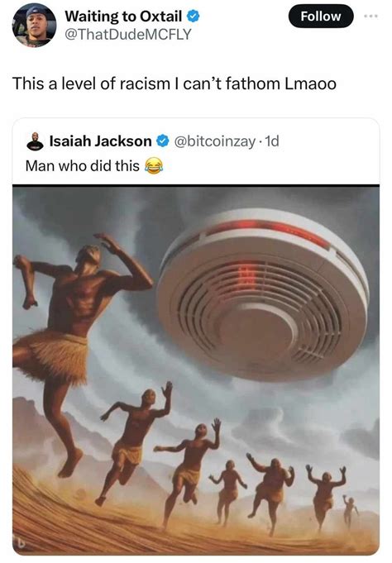Click the red indicator inside detector vents
This screenshot has height=563, width=392.
click(x=249, y=274)
